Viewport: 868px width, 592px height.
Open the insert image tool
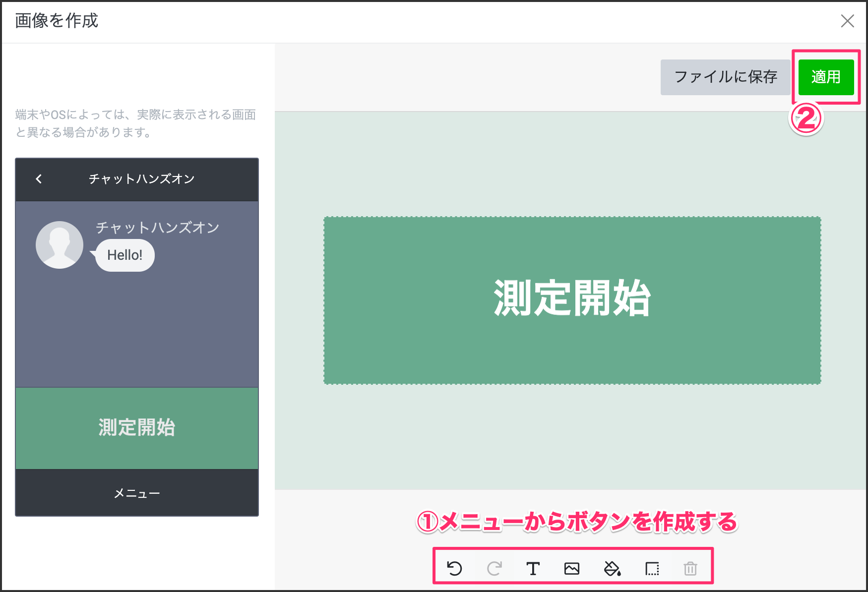tap(572, 568)
